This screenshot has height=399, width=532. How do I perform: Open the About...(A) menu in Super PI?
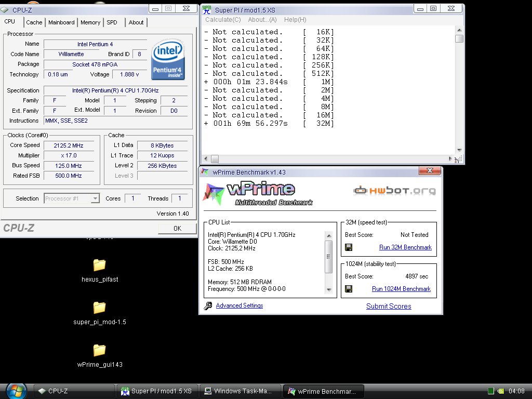coord(262,20)
